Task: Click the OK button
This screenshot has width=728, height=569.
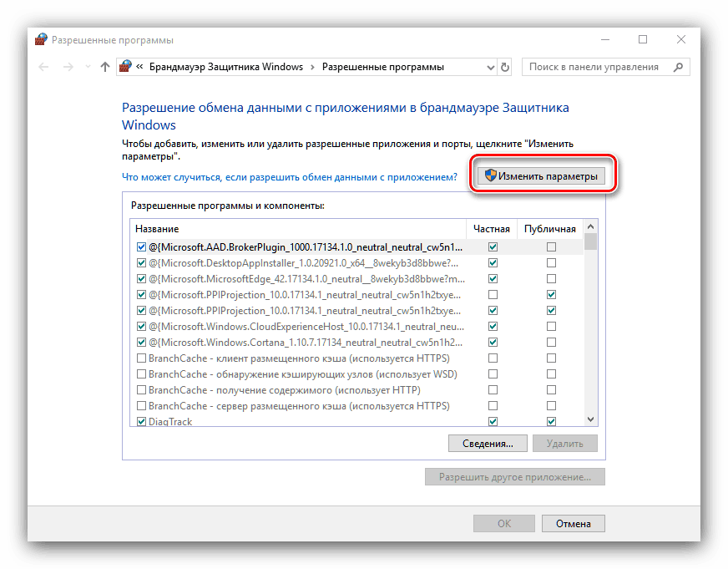Action: point(504,524)
